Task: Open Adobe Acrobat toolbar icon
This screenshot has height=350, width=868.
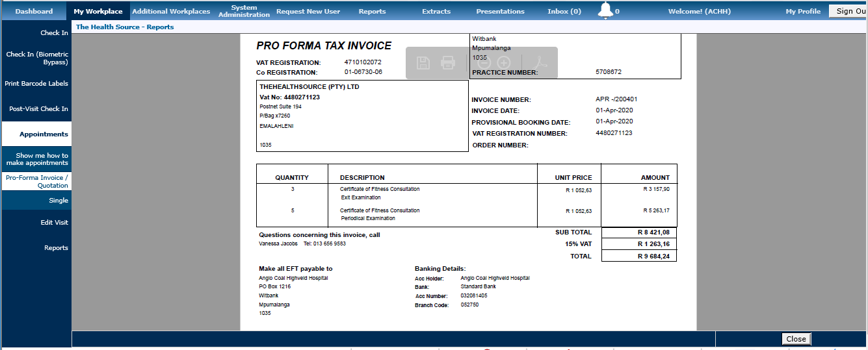Action: pos(542,63)
